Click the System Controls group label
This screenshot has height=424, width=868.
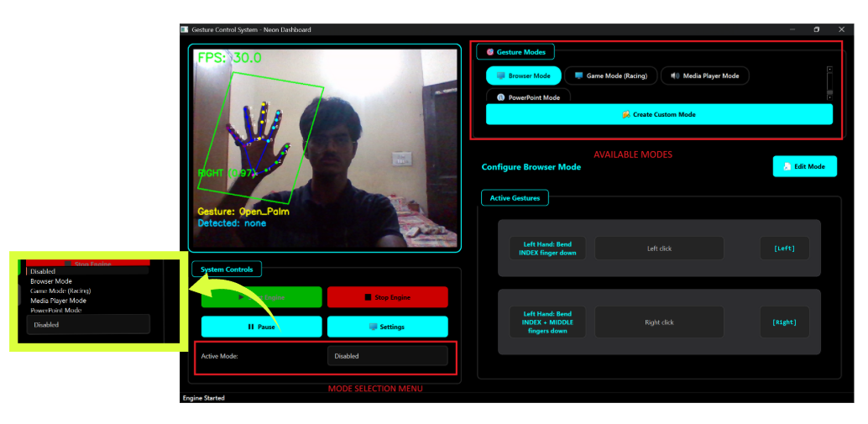[x=227, y=270]
